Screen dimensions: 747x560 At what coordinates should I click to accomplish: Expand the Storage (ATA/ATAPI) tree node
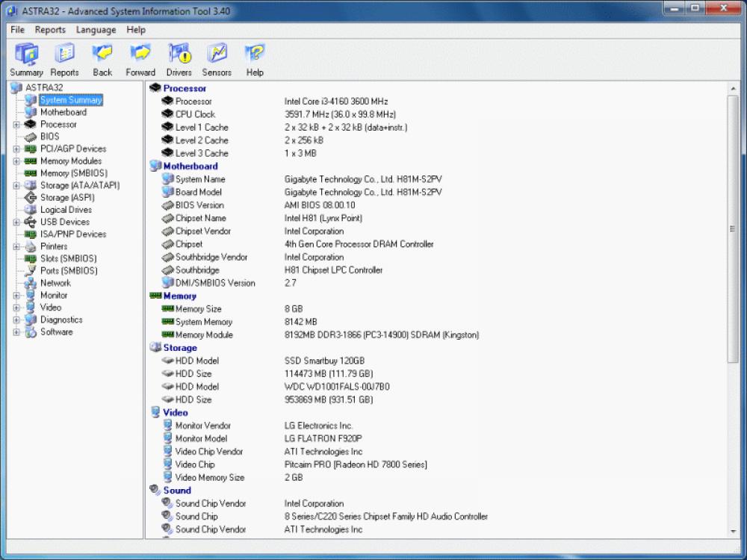click(16, 185)
